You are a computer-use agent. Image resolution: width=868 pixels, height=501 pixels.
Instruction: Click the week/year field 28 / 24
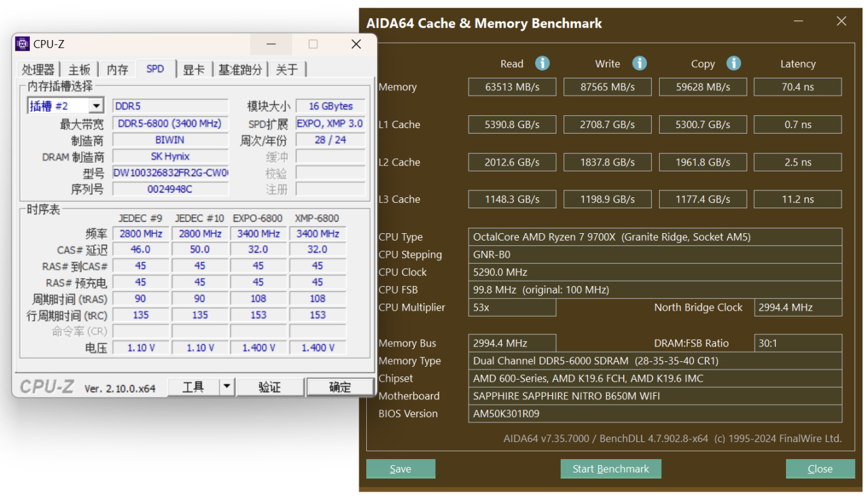330,140
